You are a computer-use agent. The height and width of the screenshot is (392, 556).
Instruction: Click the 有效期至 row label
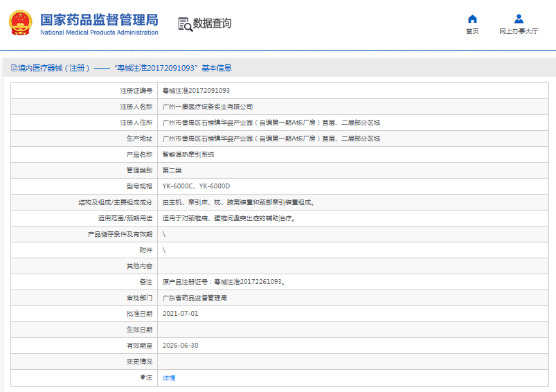click(139, 346)
